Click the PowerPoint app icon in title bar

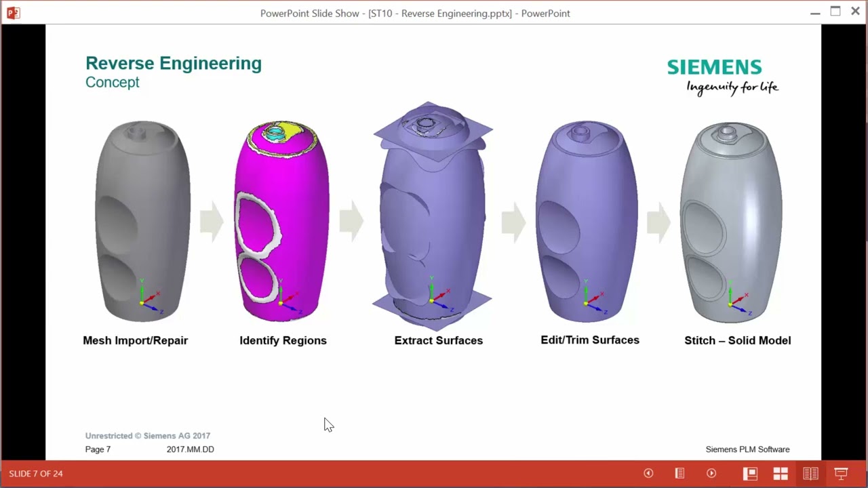point(13,13)
